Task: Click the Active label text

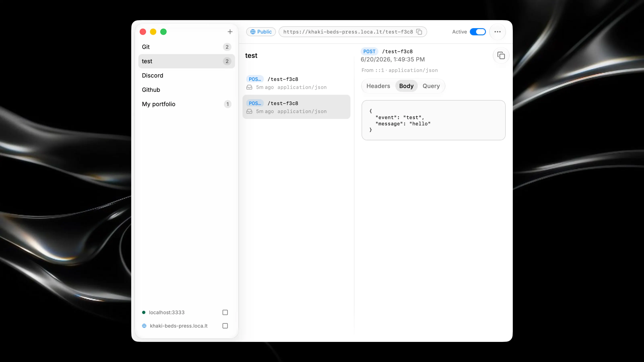Action: (x=459, y=32)
